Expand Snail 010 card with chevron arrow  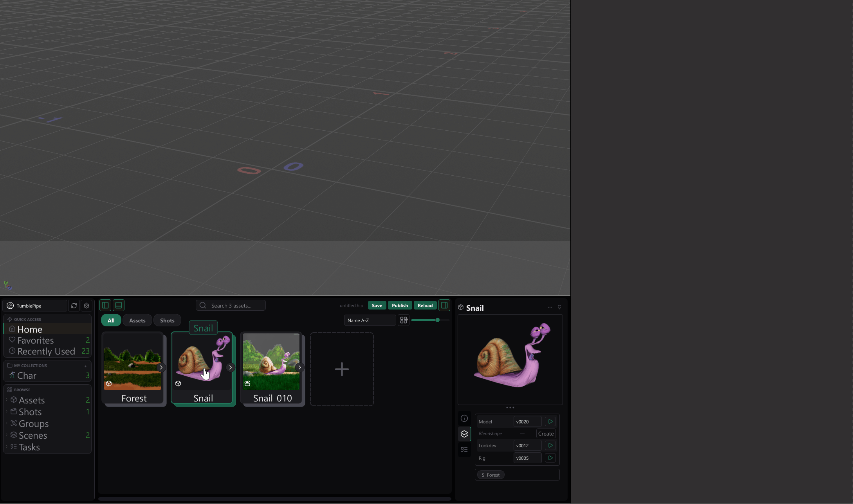[x=299, y=367]
